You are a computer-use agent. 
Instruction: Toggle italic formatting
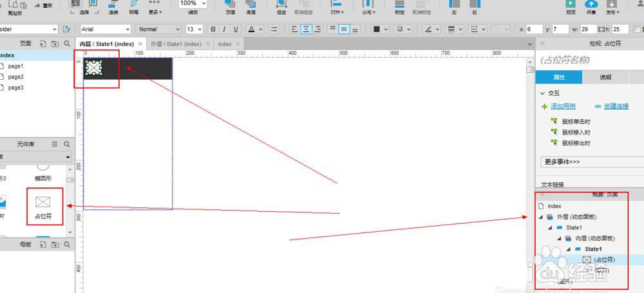click(224, 29)
